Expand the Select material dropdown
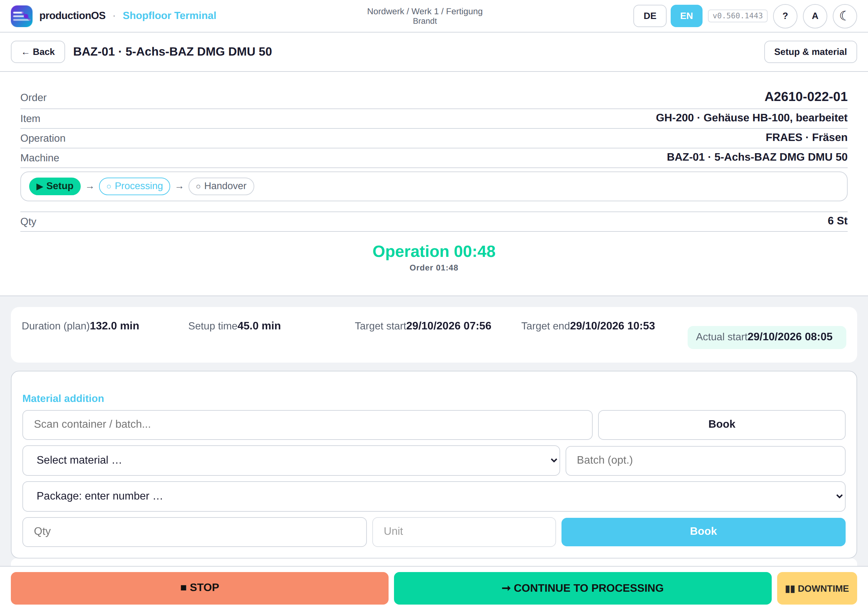 pyautogui.click(x=291, y=460)
